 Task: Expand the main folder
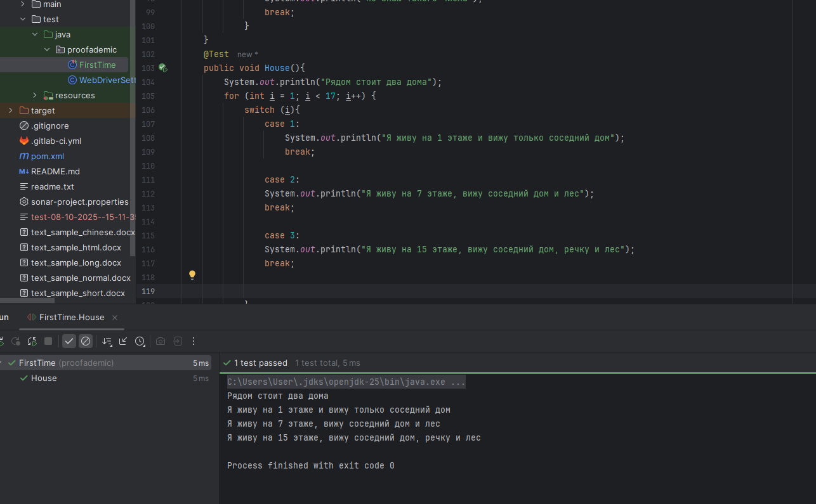23,4
